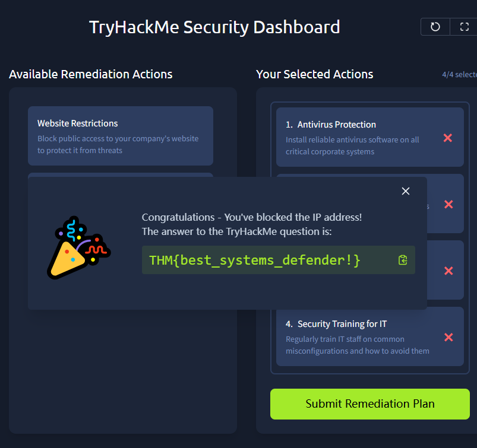Screen dimensions: 477x448
Task: Remove the third selected action
Action: point(448,271)
